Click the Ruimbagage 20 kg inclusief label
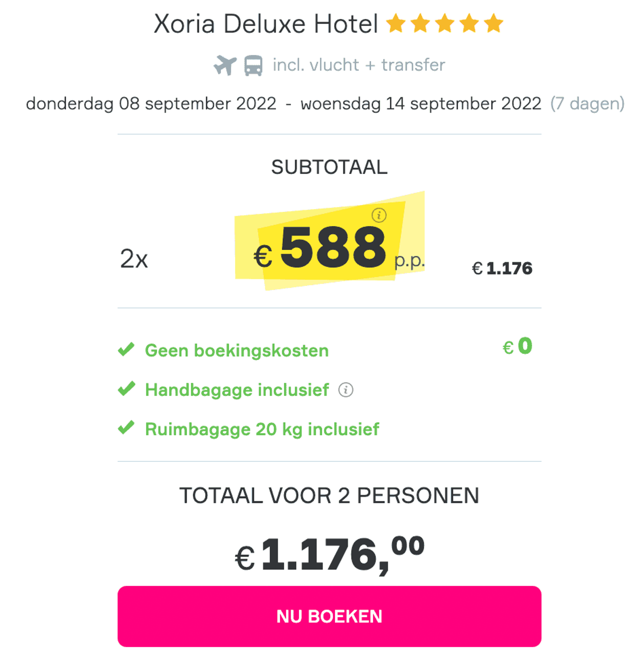The height and width of the screenshot is (664, 644). (262, 429)
